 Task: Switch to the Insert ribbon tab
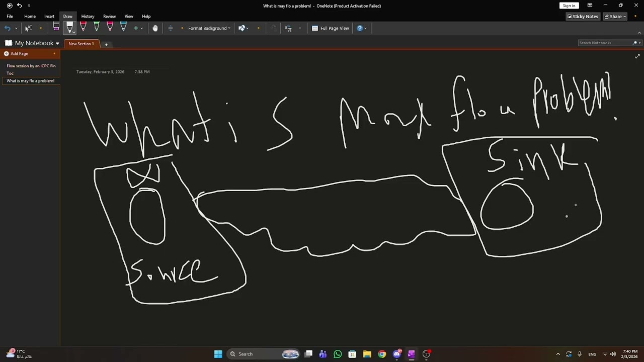[x=49, y=16]
